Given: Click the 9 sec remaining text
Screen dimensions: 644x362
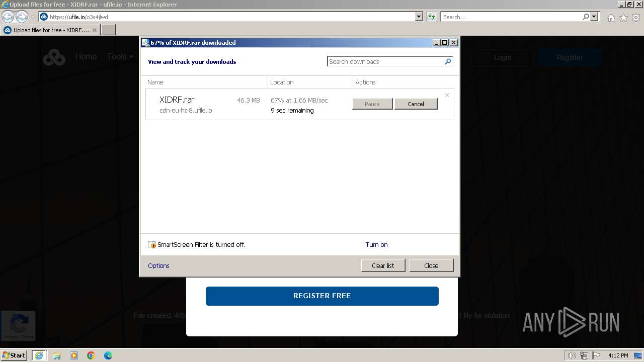Looking at the screenshot, I should [292, 111].
